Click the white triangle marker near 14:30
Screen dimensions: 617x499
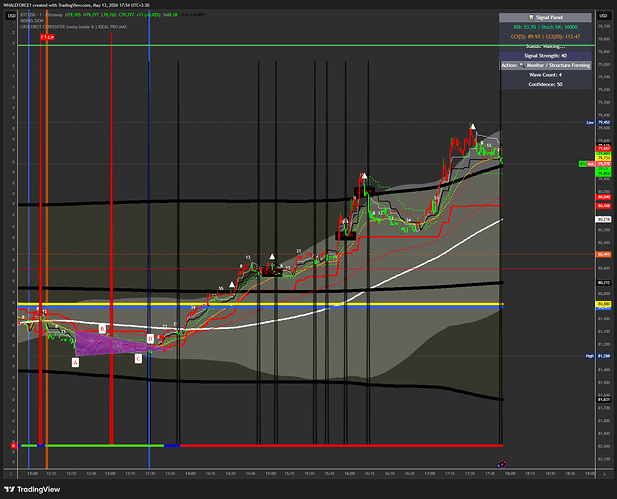click(232, 285)
